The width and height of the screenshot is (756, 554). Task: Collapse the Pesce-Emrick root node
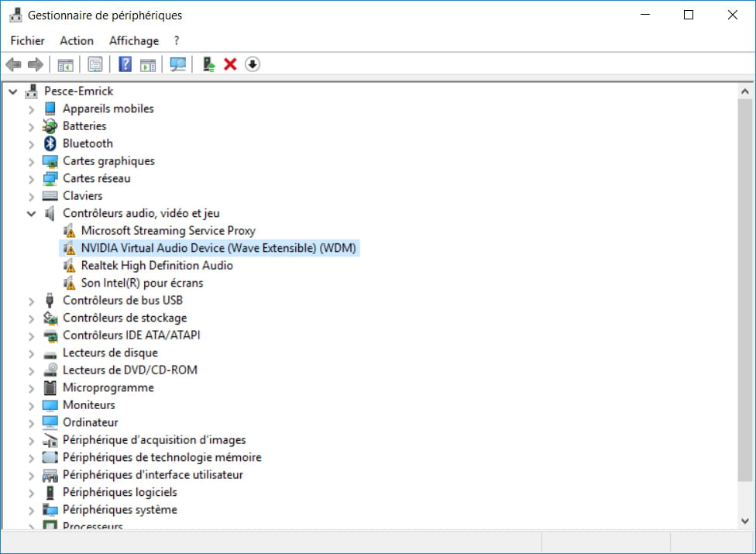coord(13,91)
